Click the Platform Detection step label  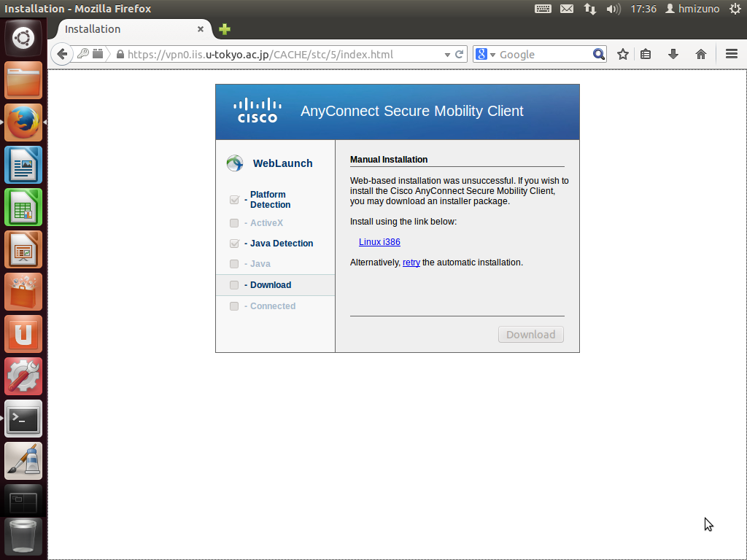coord(270,200)
